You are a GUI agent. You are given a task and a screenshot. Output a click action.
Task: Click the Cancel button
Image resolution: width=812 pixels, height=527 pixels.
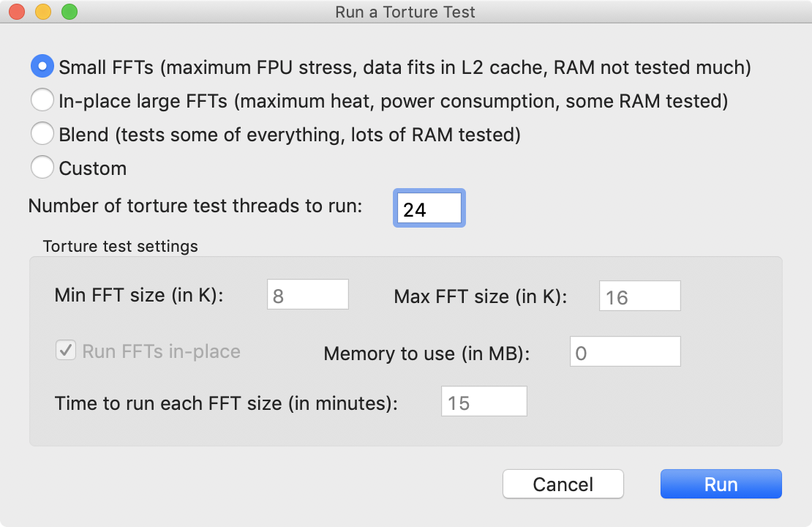563,485
